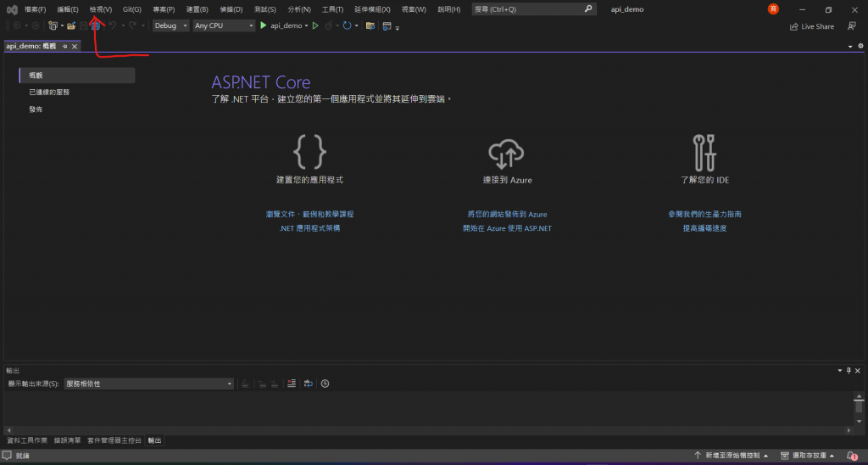
Task: Expand the New Project dropdown arrow
Action: (62, 26)
